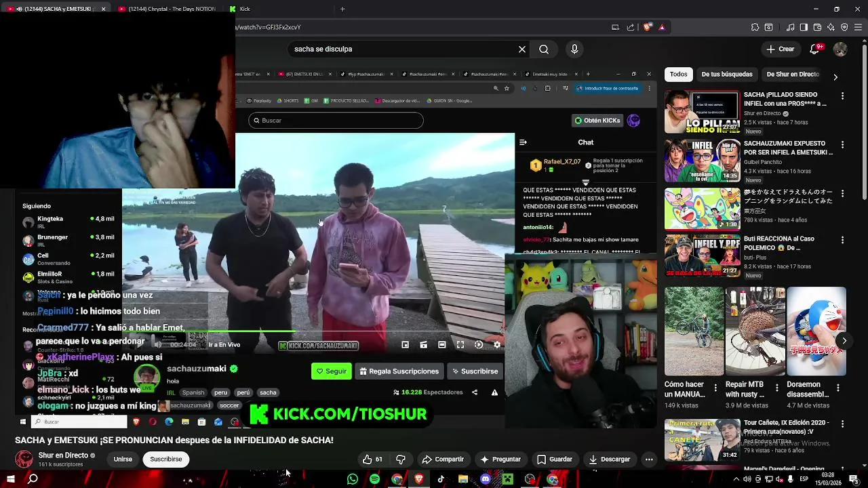
Task: Open Spotify from the taskbar
Action: [374, 479]
